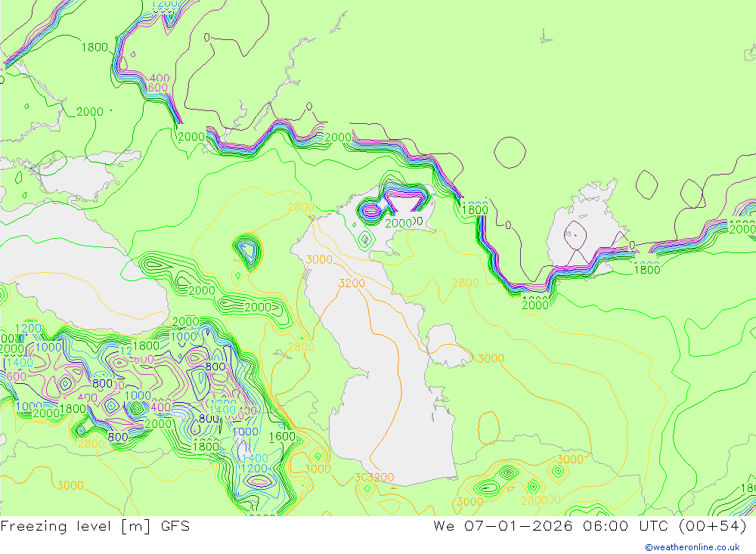Viewport: 756px width, 554px height.
Task: Click the purple circular 0 contour in the upper right
Action: (510, 153)
